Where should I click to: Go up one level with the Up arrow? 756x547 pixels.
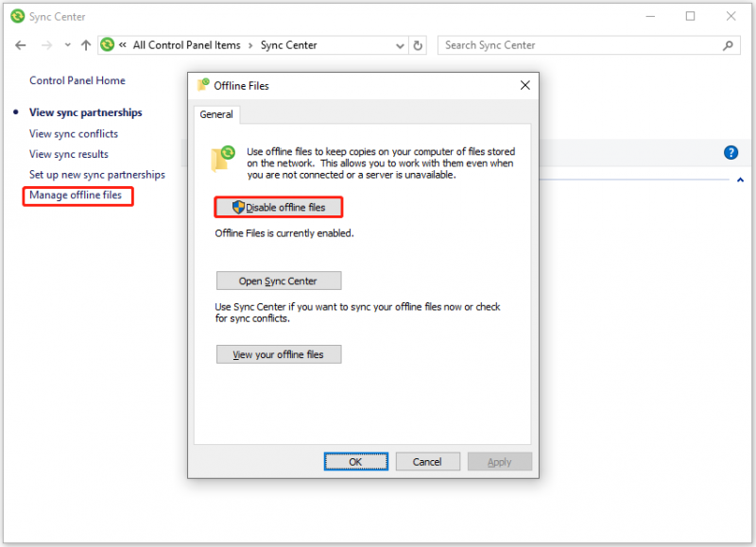[x=86, y=45]
